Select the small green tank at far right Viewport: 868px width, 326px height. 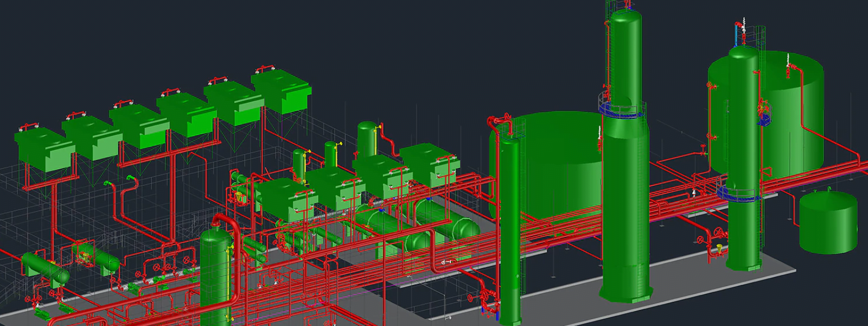[828, 223]
